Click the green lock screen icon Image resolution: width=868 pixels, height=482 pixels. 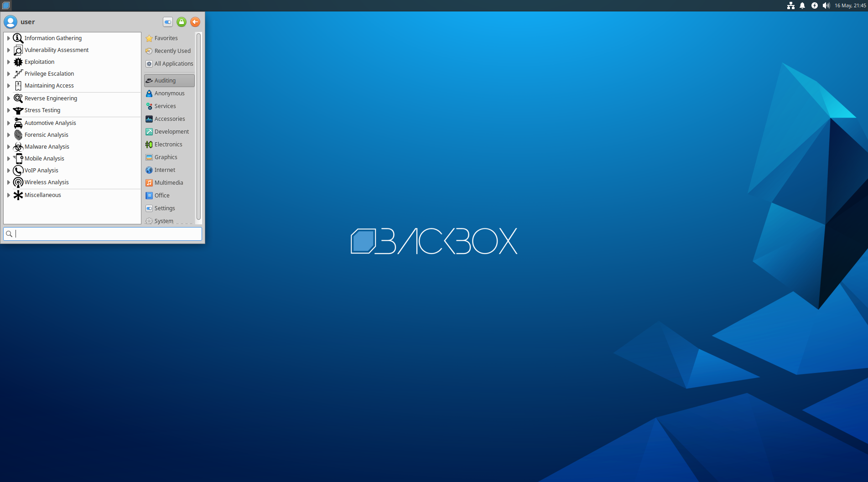point(182,22)
